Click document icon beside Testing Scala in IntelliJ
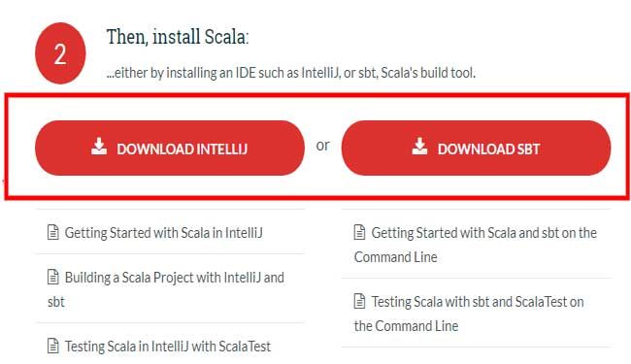 (53, 346)
